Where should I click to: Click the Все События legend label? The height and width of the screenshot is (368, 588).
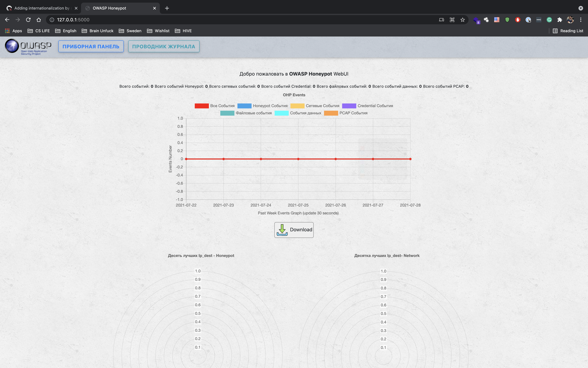tap(222, 106)
